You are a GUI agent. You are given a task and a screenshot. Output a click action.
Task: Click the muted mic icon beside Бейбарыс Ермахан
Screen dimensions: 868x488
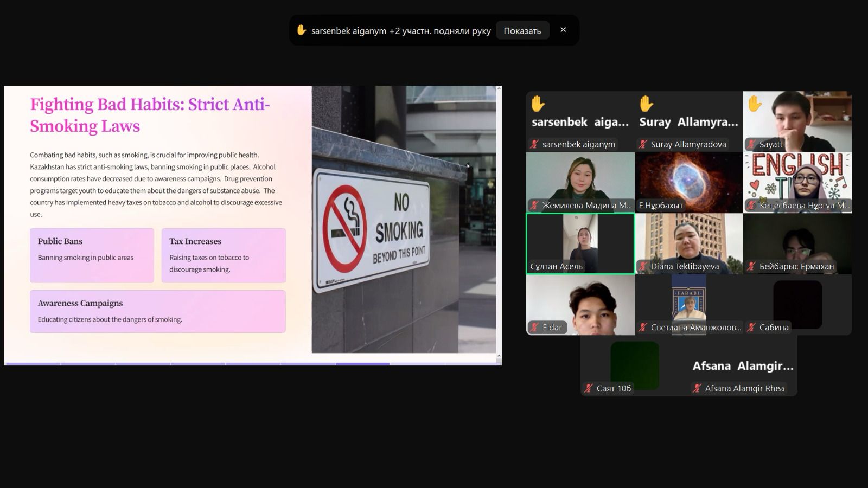pos(752,266)
